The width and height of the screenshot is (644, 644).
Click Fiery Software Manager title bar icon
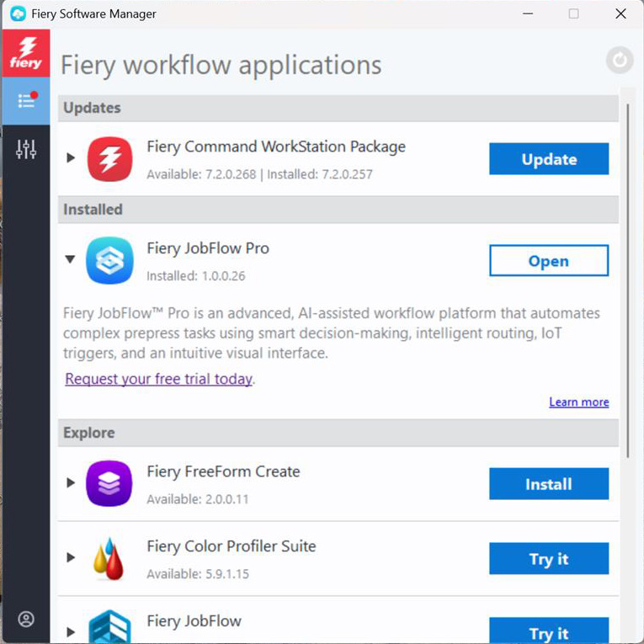tap(18, 14)
